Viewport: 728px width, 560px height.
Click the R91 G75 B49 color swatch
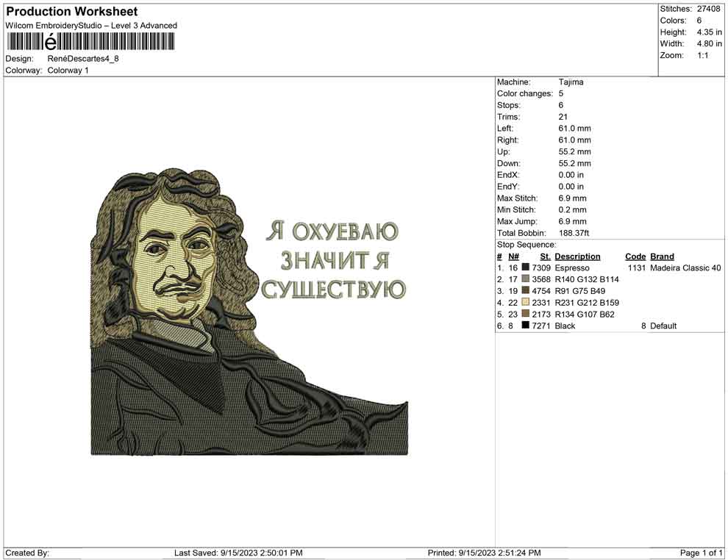point(526,290)
